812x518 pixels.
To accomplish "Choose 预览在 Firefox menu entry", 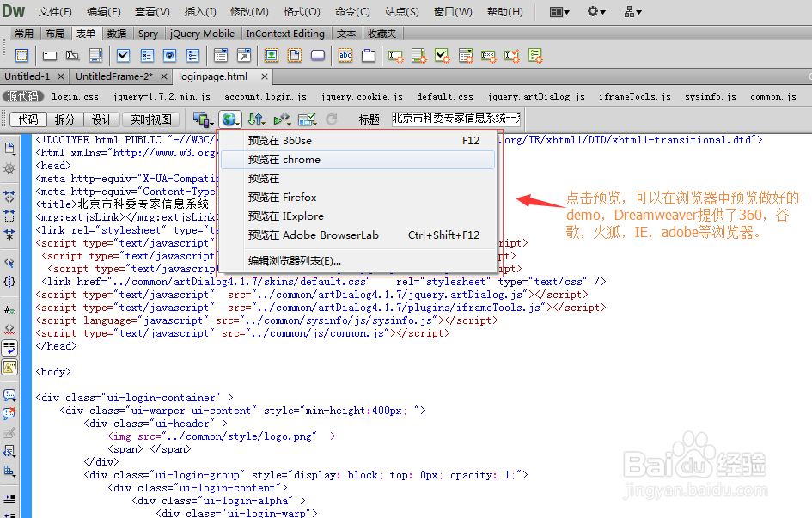I will (x=357, y=198).
